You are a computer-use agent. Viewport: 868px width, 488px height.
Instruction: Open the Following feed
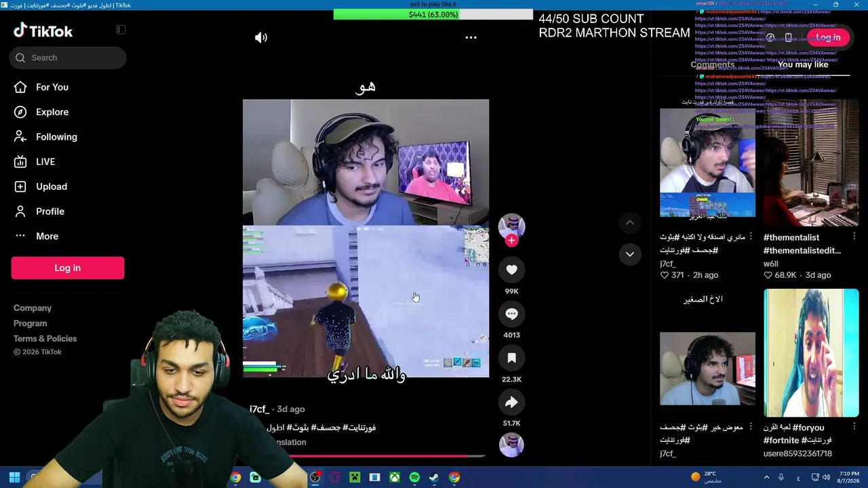46,137
